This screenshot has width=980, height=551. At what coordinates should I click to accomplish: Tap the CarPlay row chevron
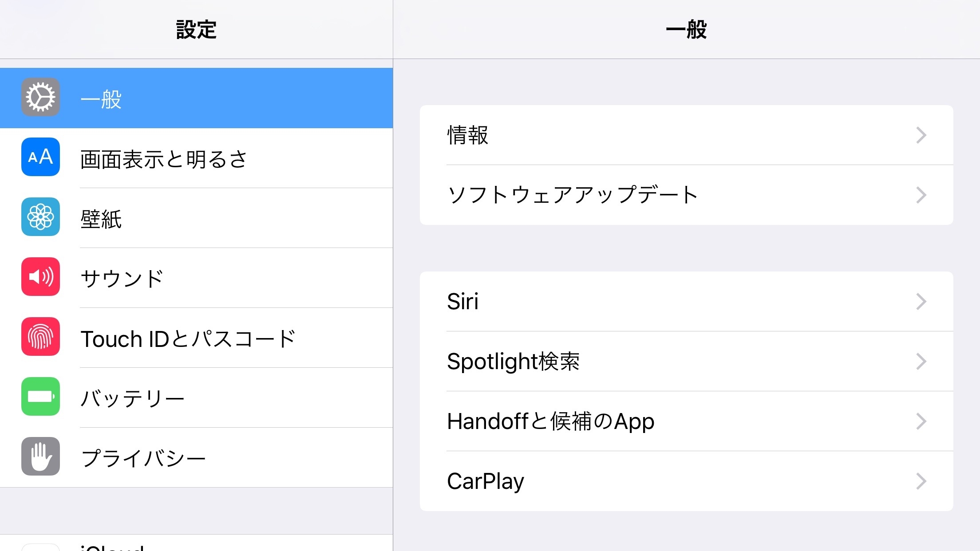(921, 481)
